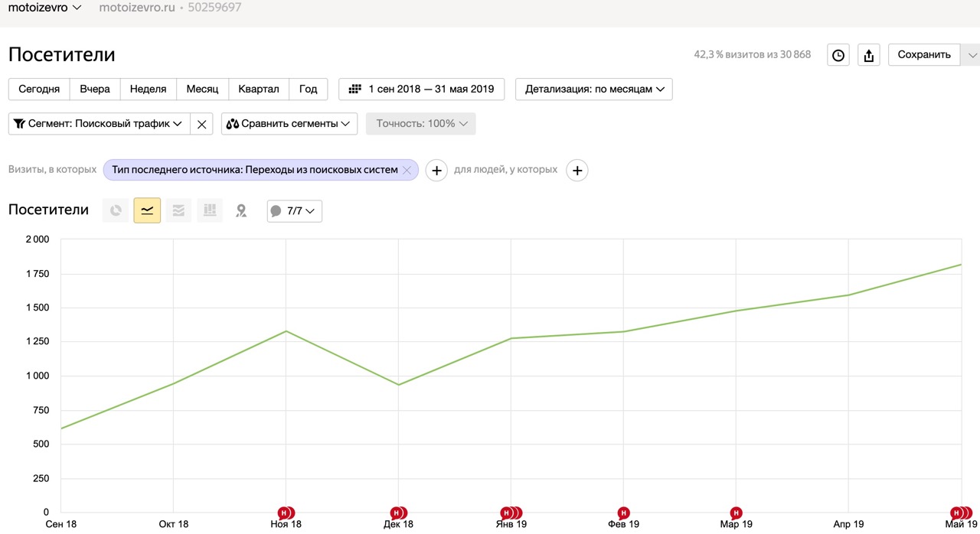Open Детализация: по месяцам dropdown
Image resolution: width=980 pixels, height=534 pixels.
[x=594, y=89]
